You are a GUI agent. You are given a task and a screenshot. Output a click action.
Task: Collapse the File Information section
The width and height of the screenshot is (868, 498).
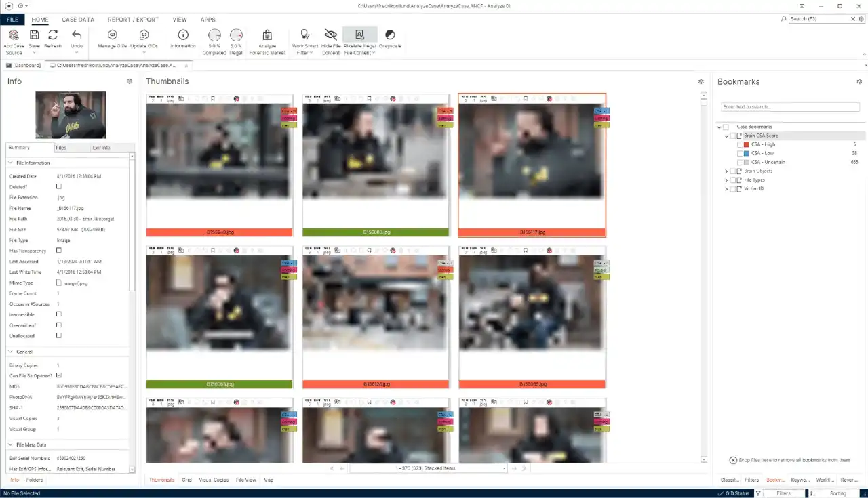pos(11,163)
